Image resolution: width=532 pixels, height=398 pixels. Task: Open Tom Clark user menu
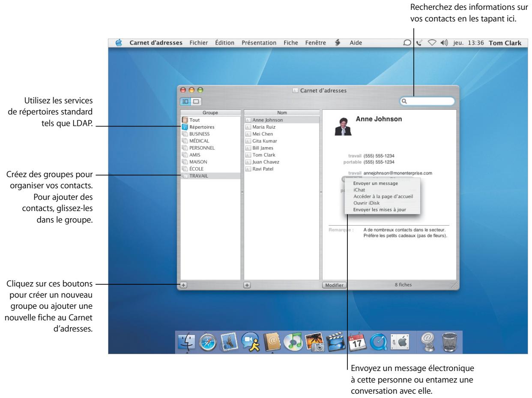tap(505, 43)
